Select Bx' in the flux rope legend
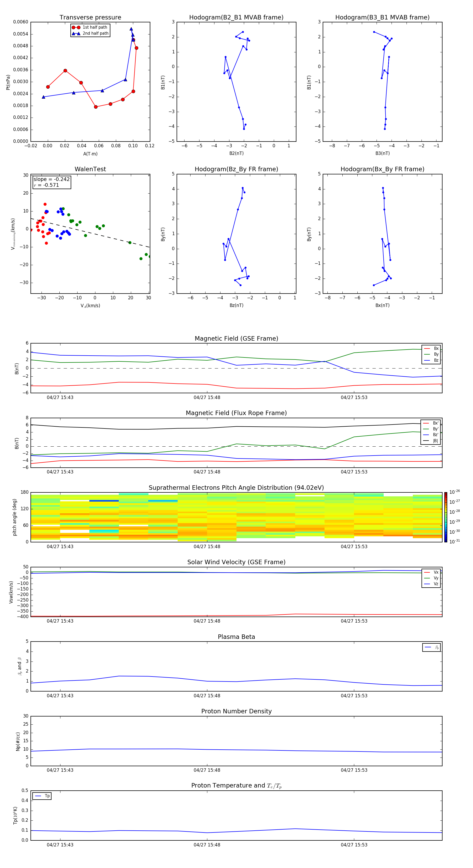 (x=431, y=423)
